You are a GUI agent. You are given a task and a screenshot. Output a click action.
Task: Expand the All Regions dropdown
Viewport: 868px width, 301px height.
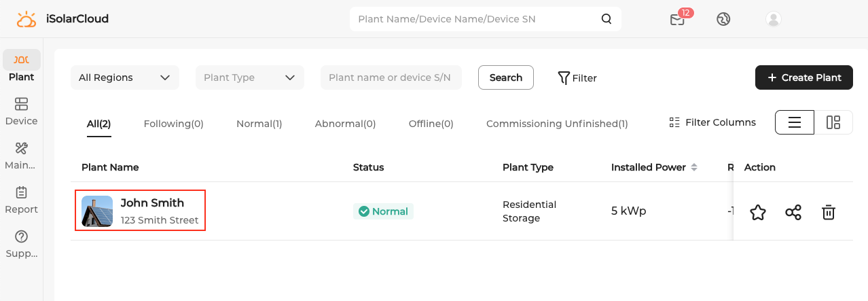point(125,77)
